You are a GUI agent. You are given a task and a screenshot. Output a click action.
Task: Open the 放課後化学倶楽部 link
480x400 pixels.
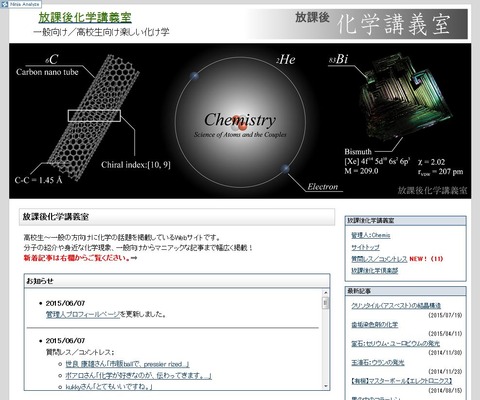tap(374, 271)
